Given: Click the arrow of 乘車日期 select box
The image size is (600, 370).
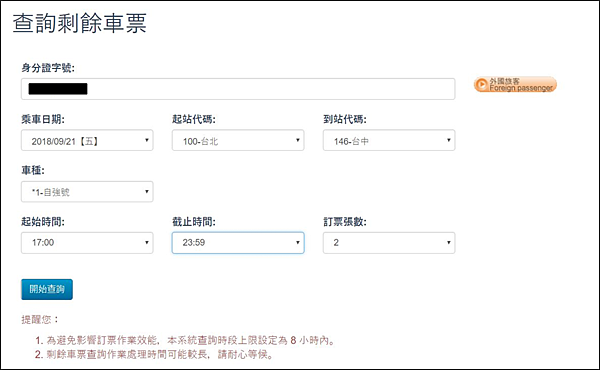Looking at the screenshot, I should 147,140.
